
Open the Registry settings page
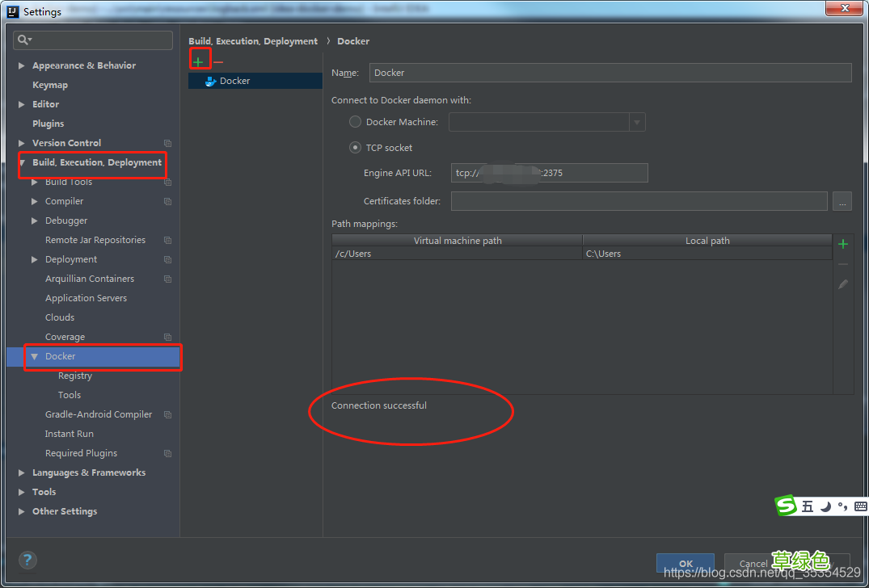[75, 376]
